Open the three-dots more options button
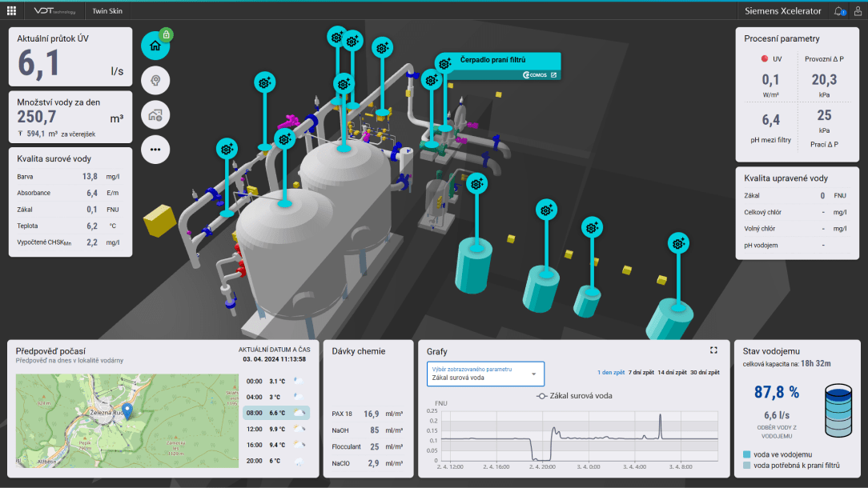This screenshot has height=488, width=868. click(x=155, y=149)
